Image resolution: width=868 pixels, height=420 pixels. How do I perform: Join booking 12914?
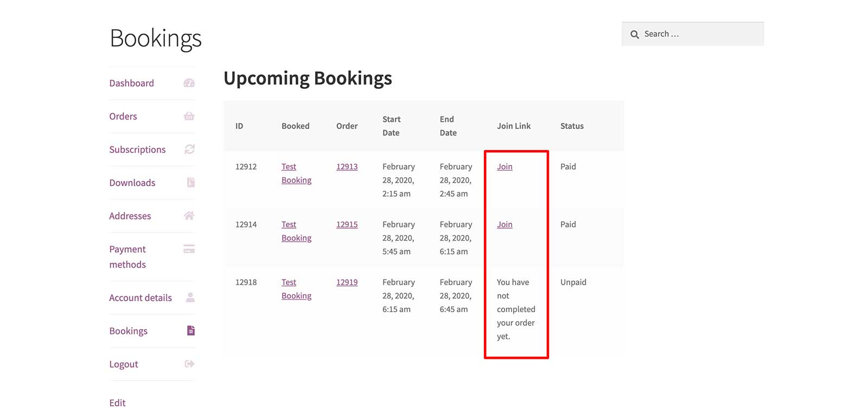[x=505, y=224]
